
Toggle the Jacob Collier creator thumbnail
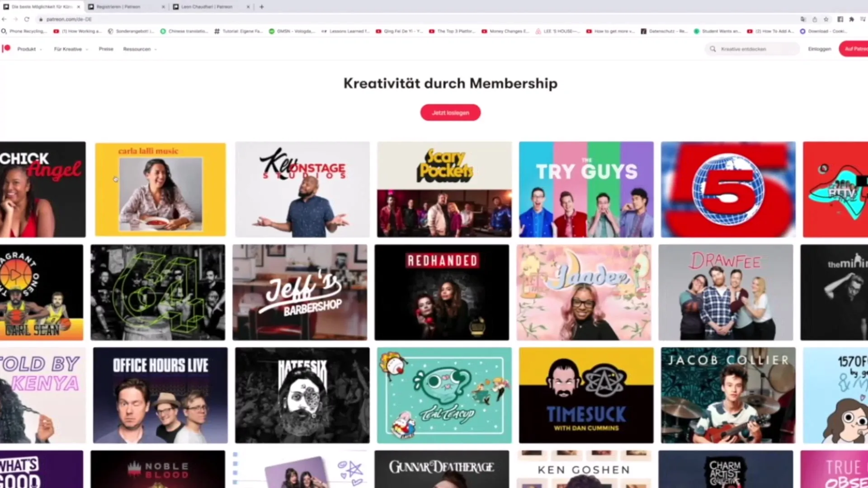[728, 395]
